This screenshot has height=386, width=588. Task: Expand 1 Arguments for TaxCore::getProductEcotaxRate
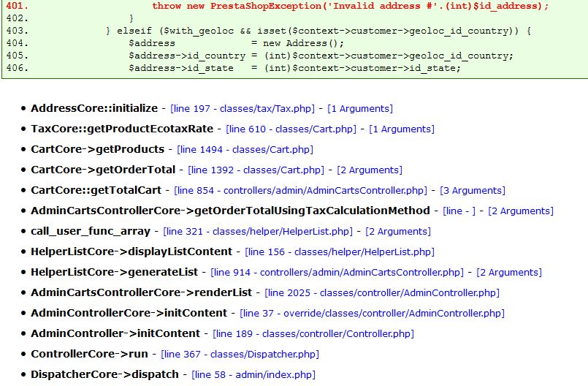[x=402, y=129]
